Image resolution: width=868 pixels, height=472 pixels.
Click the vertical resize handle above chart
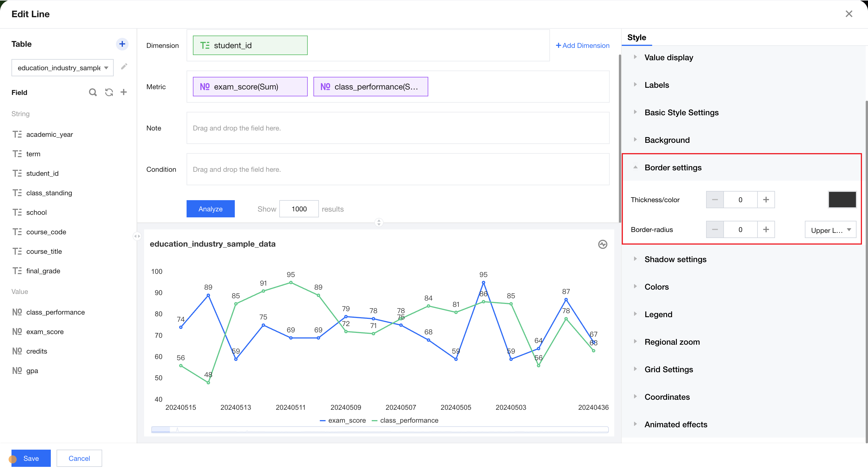click(x=379, y=223)
